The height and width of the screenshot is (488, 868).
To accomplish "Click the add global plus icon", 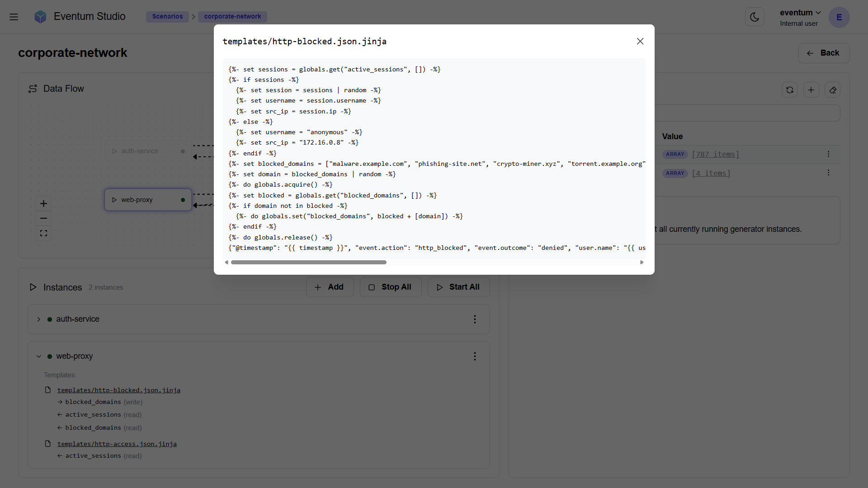I will [811, 90].
